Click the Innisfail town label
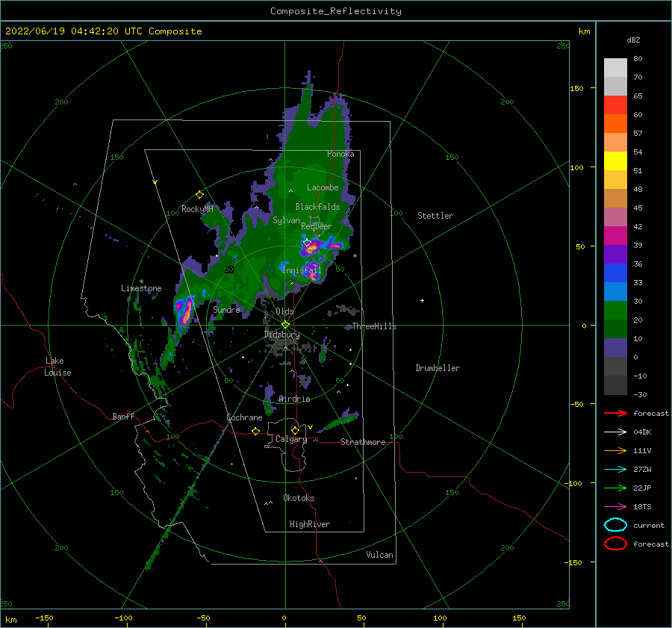Viewport: 672px width, 628px height. coord(302,270)
